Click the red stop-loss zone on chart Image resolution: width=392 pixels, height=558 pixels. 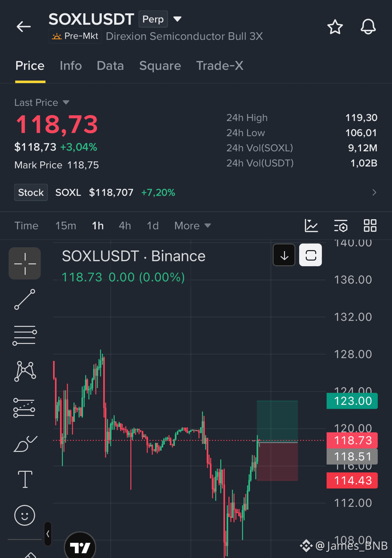coord(277,461)
